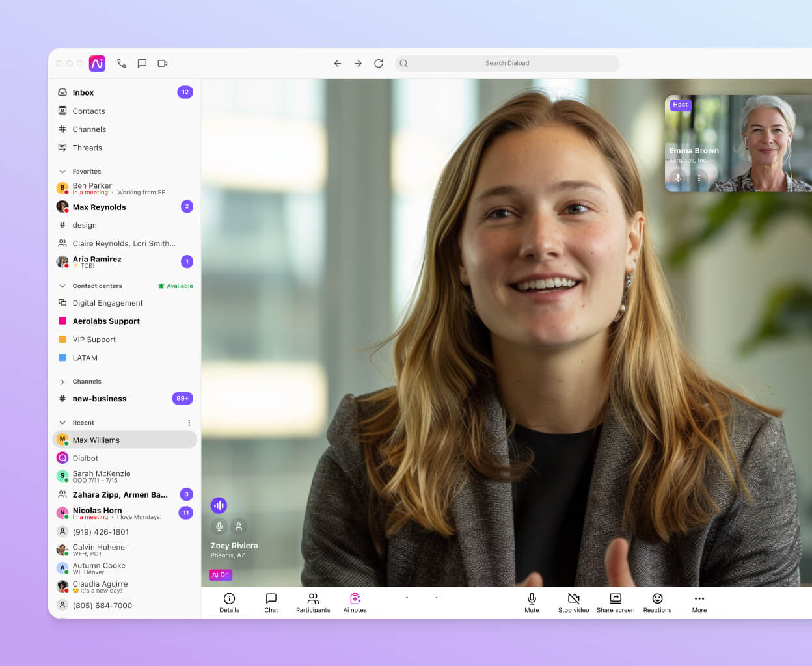Call the contact (805) 684-7000
Screen dimensions: 812x666
click(x=103, y=605)
